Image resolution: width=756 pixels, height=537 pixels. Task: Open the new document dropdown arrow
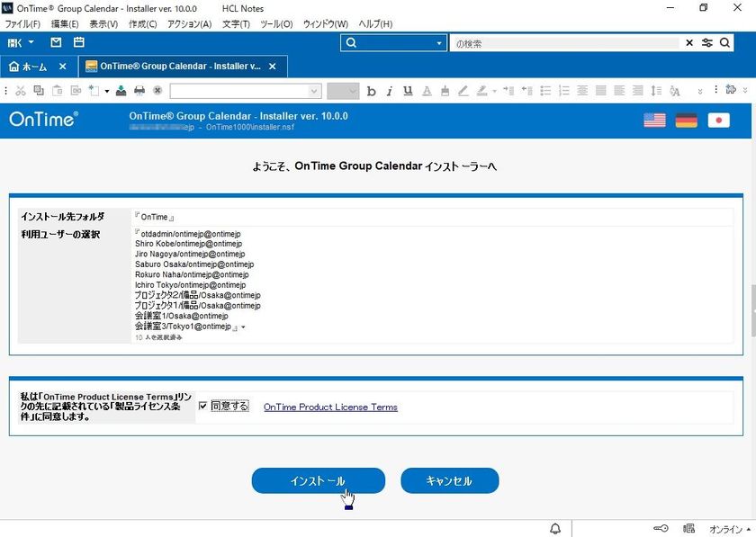pyautogui.click(x=106, y=91)
